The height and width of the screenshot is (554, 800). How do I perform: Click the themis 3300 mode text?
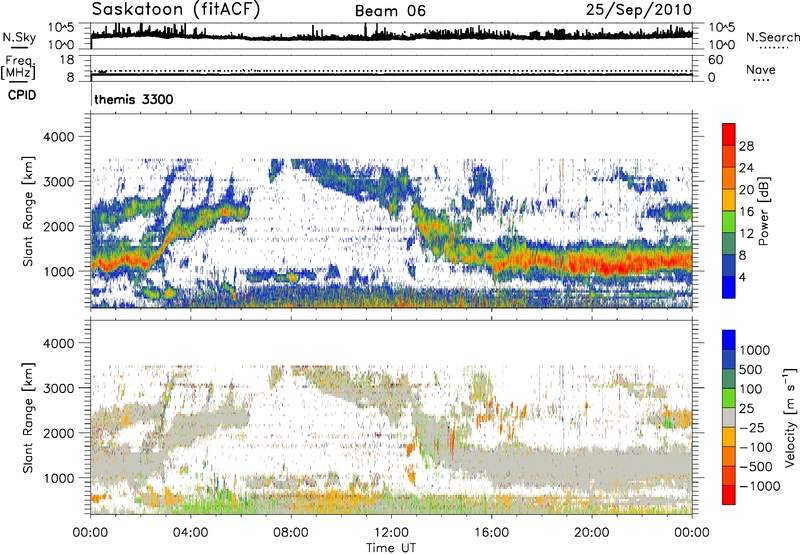(x=134, y=99)
